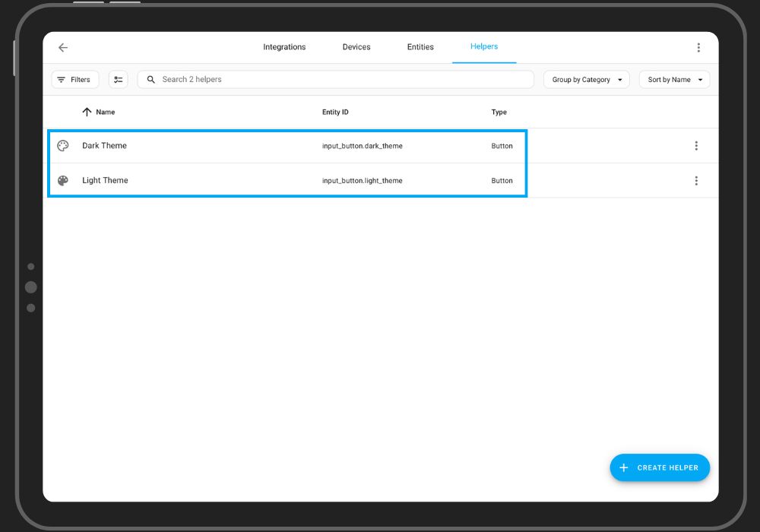Viewport: 760px width, 532px height.
Task: Expand the Group by Category dropdown
Action: coord(586,80)
